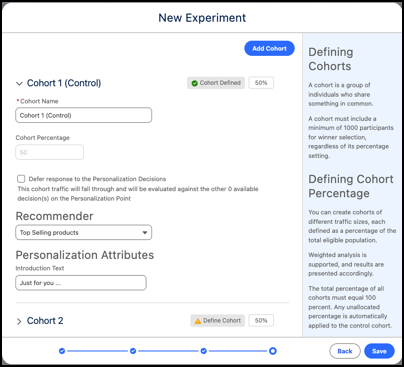Click the Save button
This screenshot has height=367, width=404.
click(x=379, y=351)
